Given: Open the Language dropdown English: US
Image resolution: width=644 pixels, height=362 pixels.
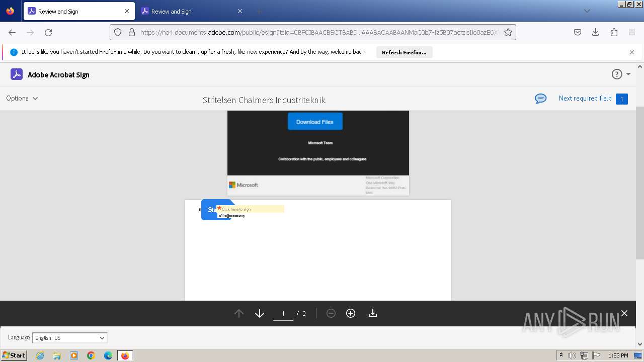Looking at the screenshot, I should [70, 338].
